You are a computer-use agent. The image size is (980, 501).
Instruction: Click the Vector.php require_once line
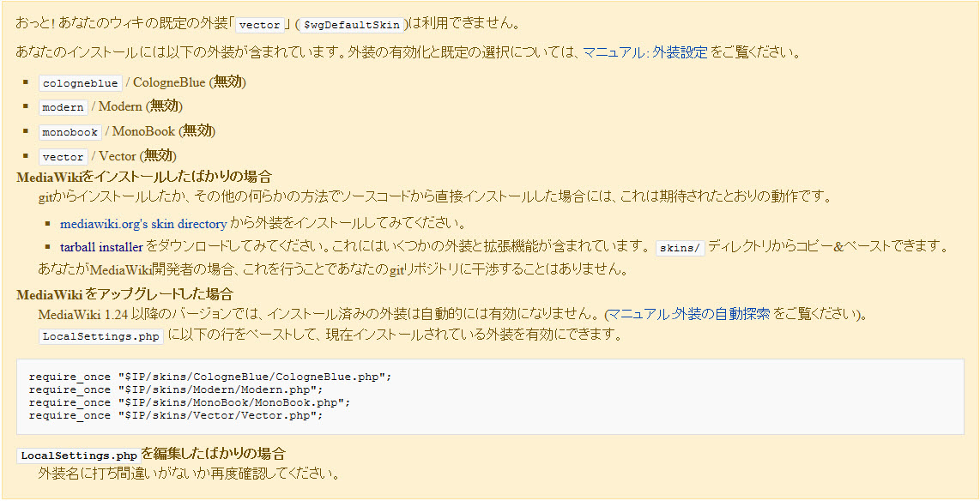point(176,415)
